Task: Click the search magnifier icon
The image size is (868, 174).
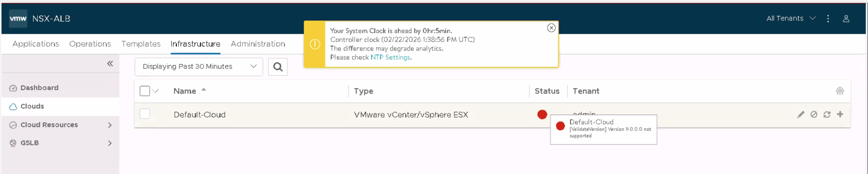Action: pyautogui.click(x=278, y=67)
